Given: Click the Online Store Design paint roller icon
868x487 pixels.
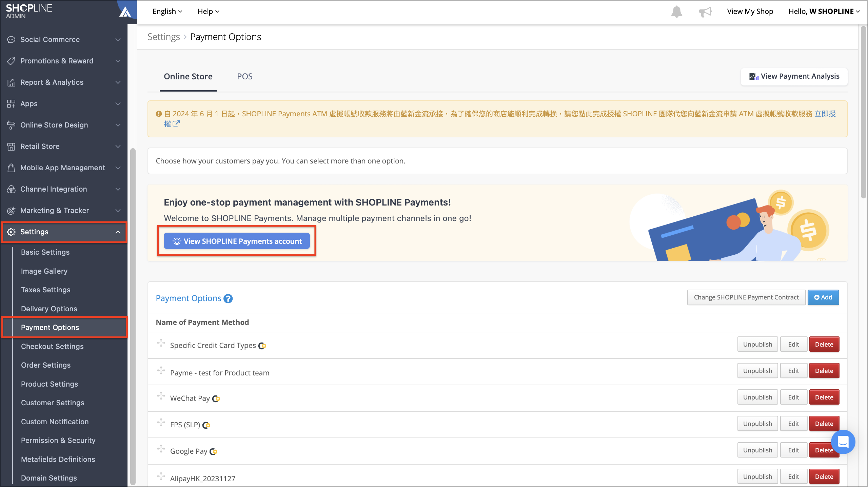Looking at the screenshot, I should [11, 125].
